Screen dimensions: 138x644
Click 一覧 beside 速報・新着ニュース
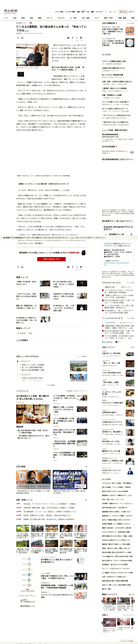tap(86, 500)
